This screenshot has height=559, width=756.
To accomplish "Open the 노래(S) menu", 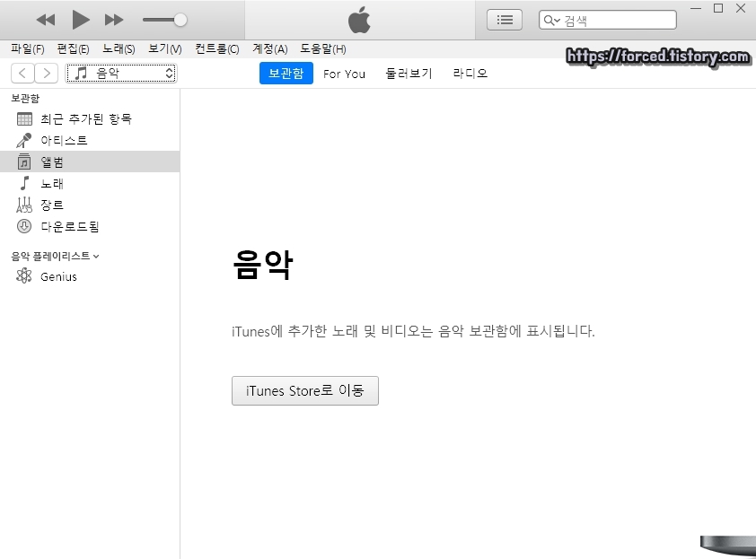I will (x=119, y=48).
